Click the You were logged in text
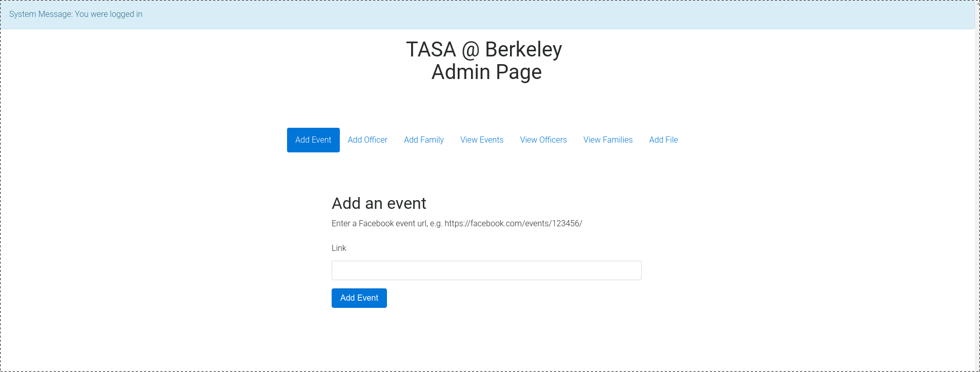This screenshot has height=372, width=980. click(x=109, y=14)
